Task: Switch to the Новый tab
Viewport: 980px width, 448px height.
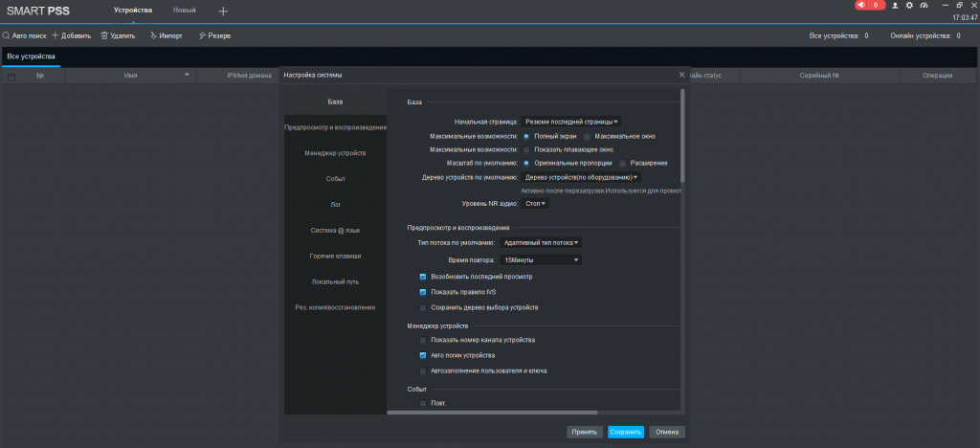Action: [x=184, y=10]
